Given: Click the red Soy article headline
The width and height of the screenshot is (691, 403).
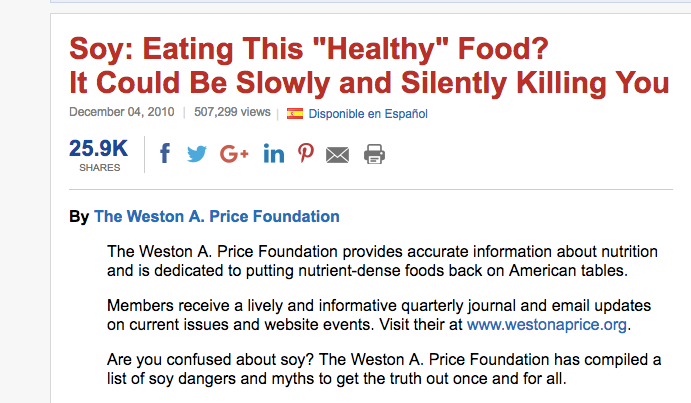Looking at the screenshot, I should (x=368, y=65).
